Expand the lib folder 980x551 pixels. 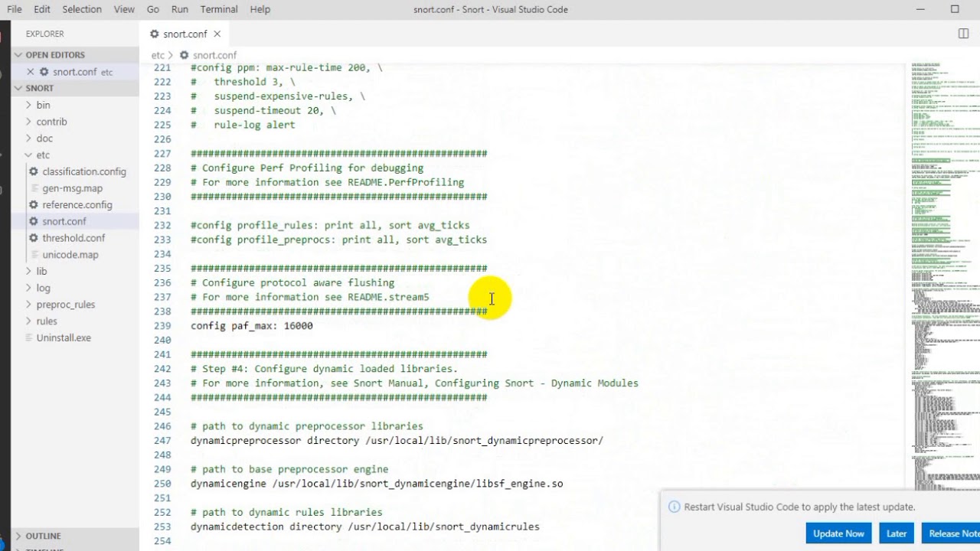(x=41, y=271)
